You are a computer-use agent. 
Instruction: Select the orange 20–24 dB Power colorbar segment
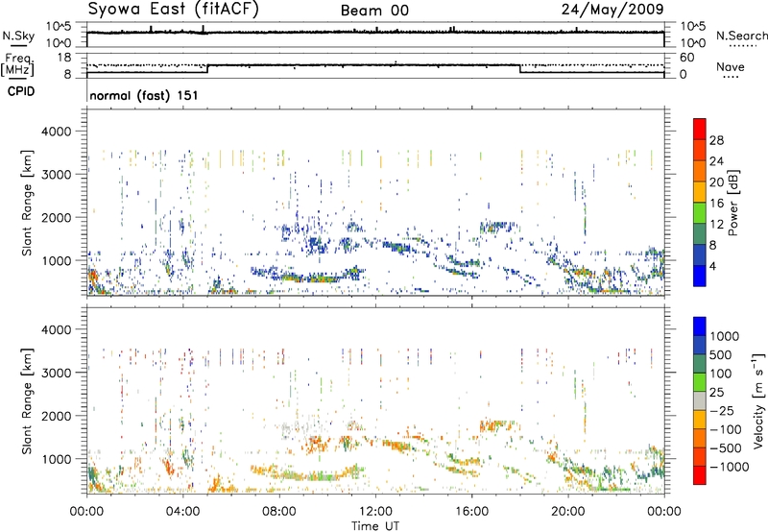pyautogui.click(x=700, y=172)
